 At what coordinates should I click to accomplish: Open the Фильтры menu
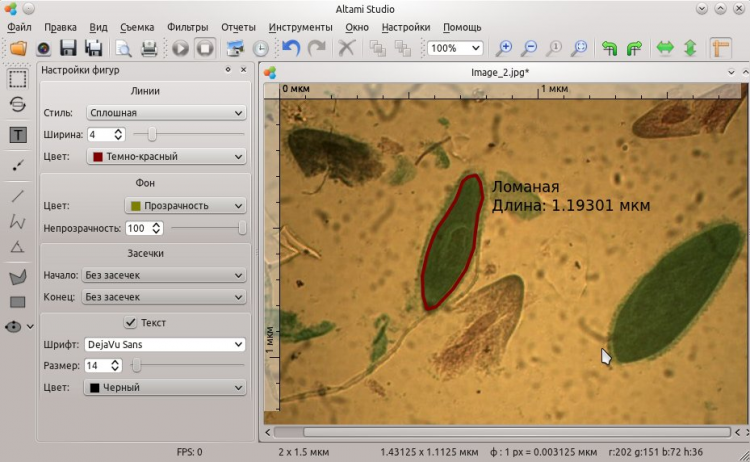[x=188, y=27]
